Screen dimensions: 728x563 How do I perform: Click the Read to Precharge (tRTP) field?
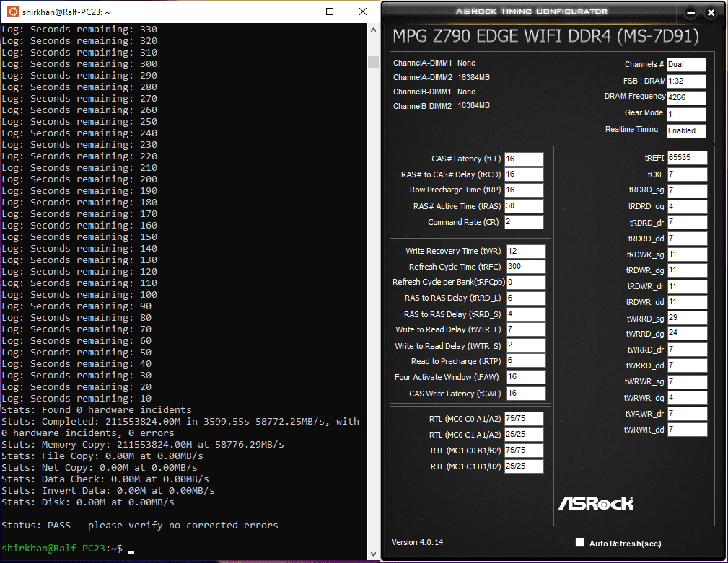pos(526,361)
